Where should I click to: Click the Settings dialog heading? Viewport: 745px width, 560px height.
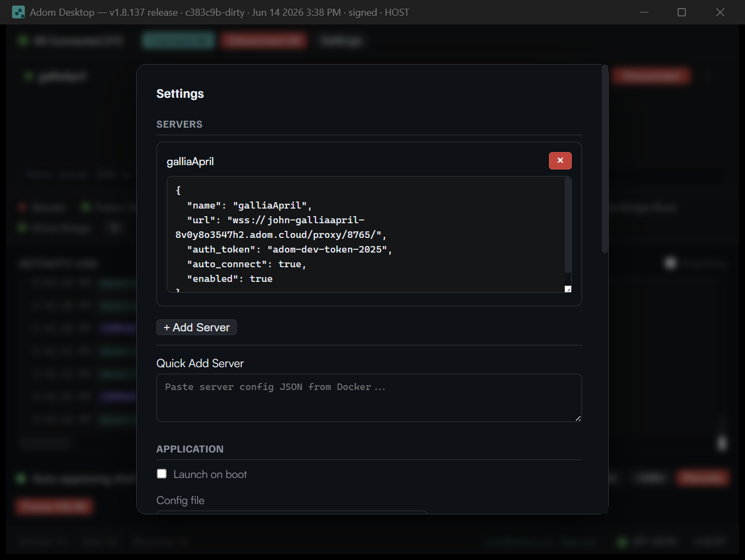click(180, 93)
